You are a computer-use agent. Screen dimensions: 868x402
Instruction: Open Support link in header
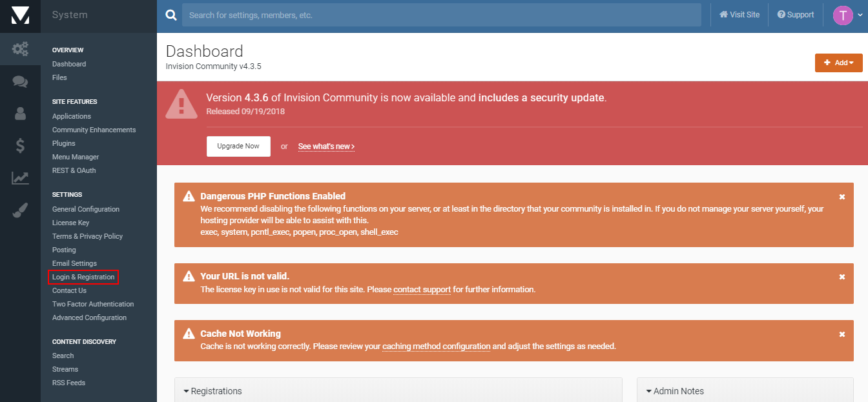(796, 15)
